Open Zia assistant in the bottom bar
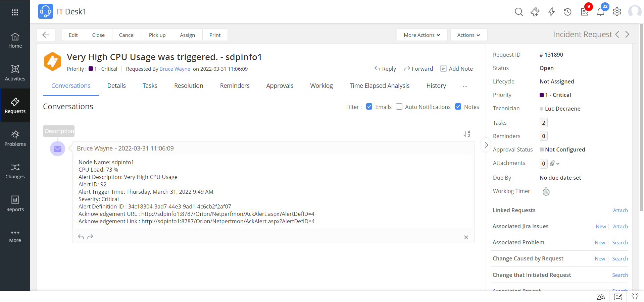Viewport: 644px width, 302px height. coord(601,297)
